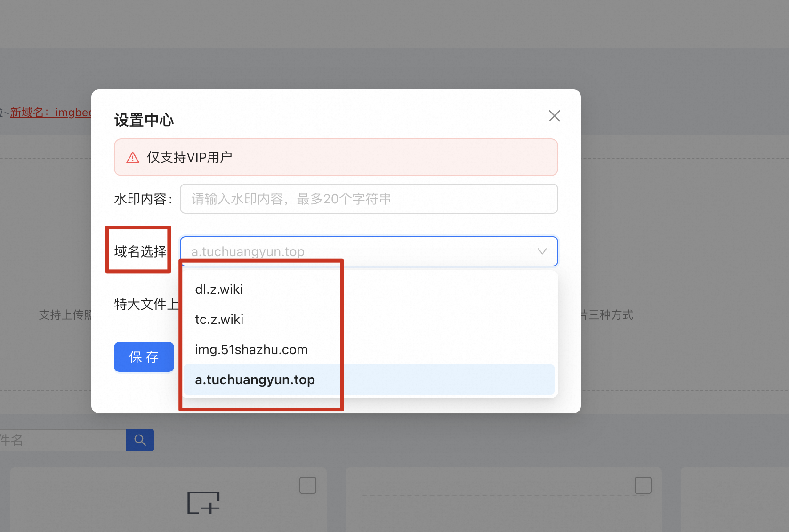
Task: Collapse the domain dropdown with chevron arrow
Action: (542, 251)
